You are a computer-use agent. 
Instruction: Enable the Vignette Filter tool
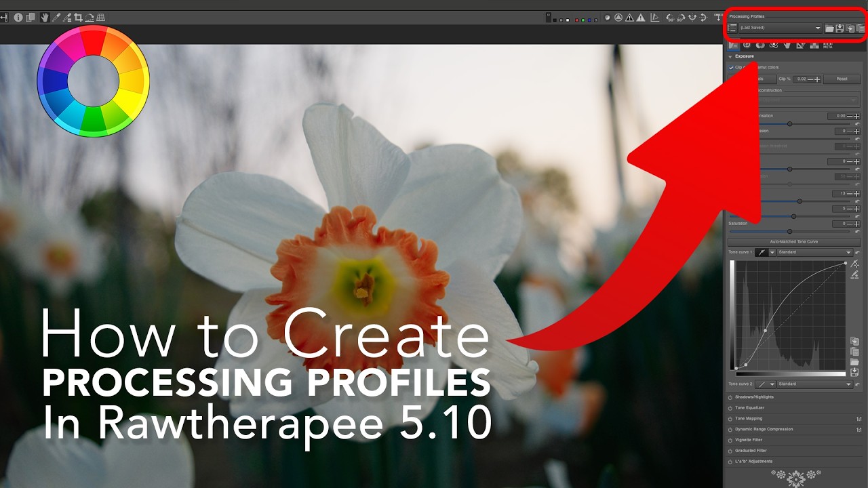[x=730, y=440]
